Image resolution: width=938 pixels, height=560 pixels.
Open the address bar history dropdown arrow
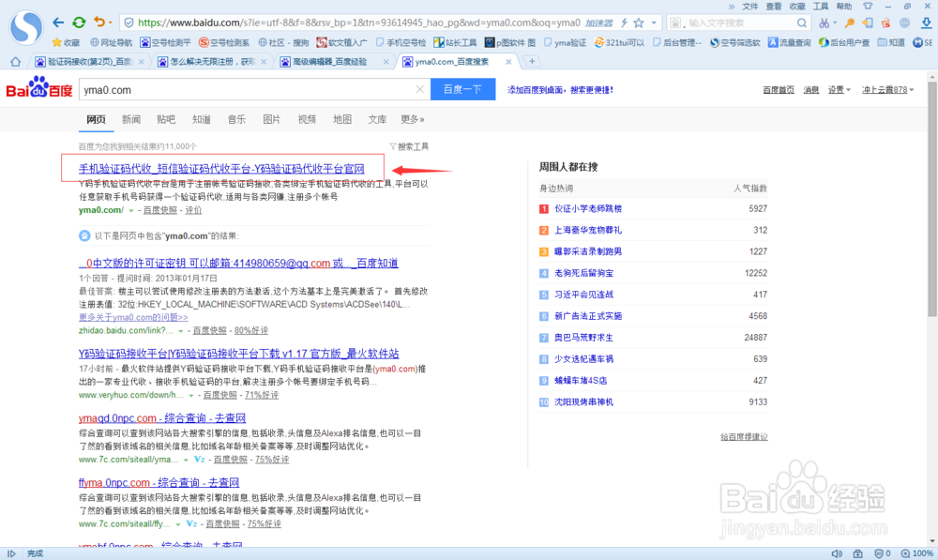654,23
